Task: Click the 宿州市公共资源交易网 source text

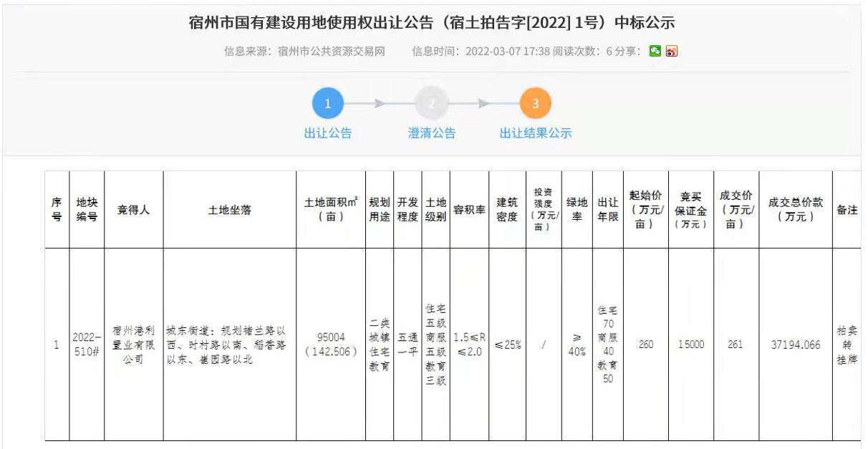Action: [x=331, y=52]
